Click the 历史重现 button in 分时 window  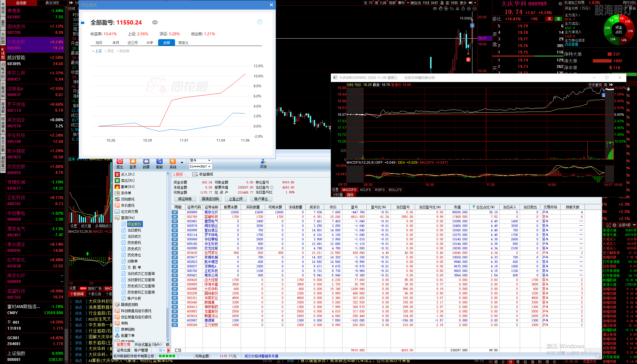pos(595,85)
